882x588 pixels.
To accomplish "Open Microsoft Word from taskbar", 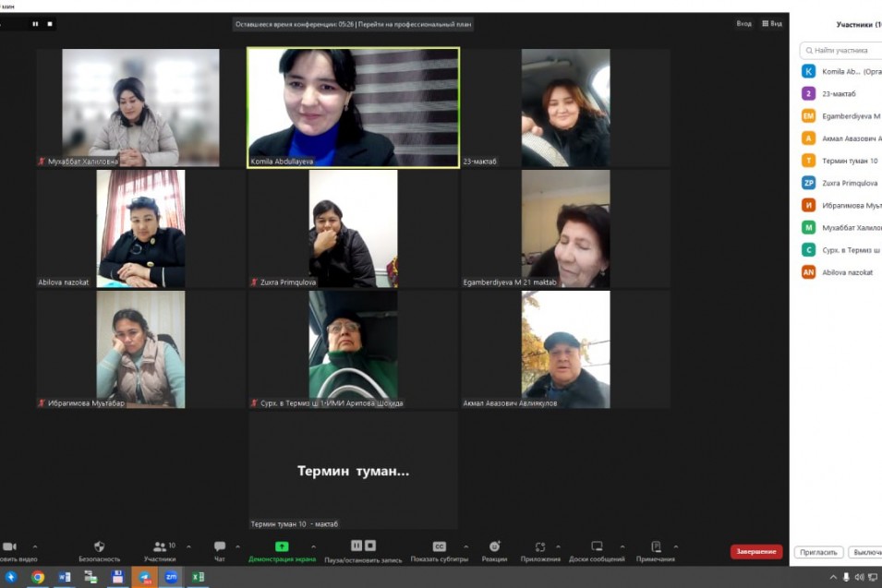I will [x=64, y=577].
